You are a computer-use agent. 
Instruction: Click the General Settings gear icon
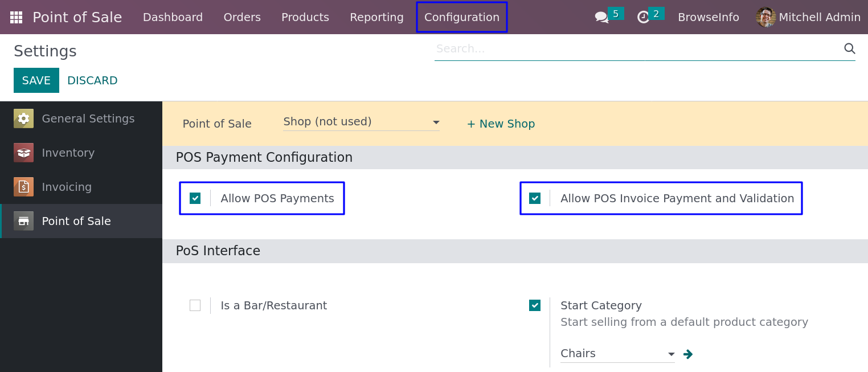point(23,118)
